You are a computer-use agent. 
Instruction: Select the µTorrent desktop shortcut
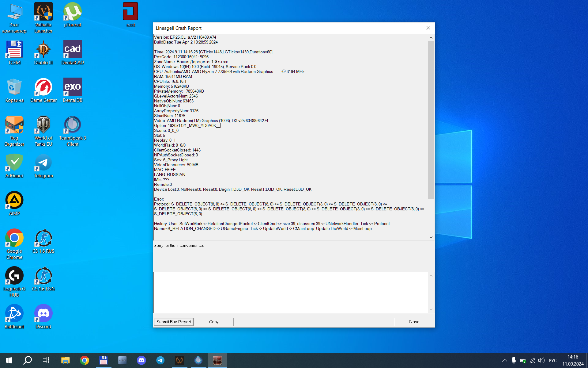[73, 15]
